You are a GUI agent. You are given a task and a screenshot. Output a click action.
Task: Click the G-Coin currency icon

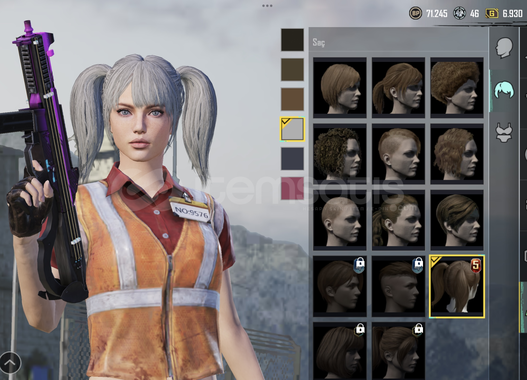[x=492, y=13]
